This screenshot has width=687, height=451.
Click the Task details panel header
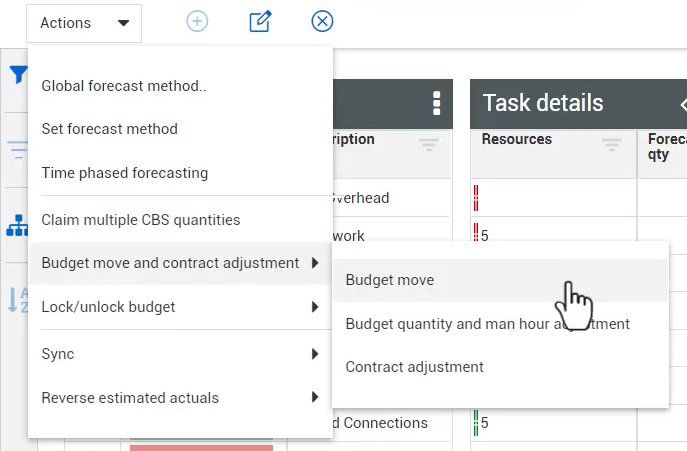pyautogui.click(x=543, y=103)
